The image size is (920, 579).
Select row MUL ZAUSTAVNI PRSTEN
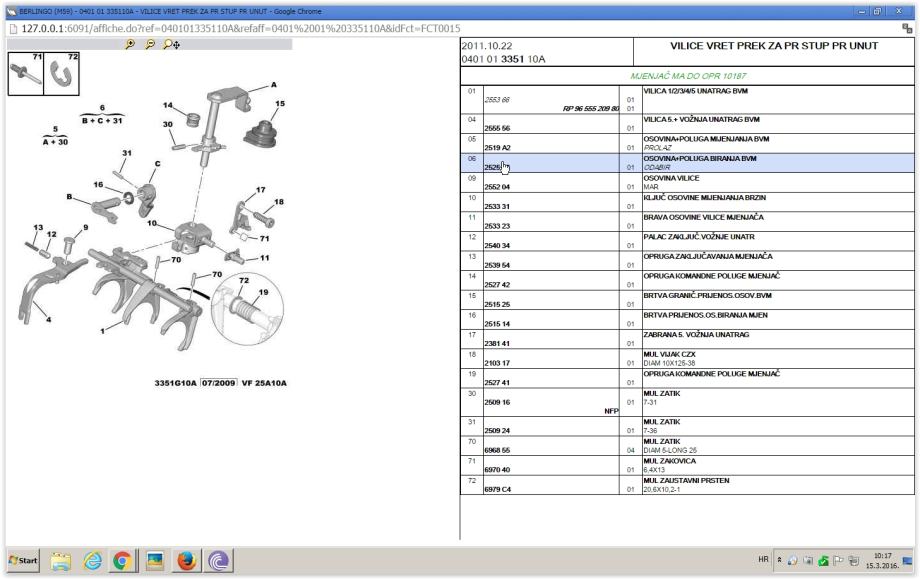[687, 485]
